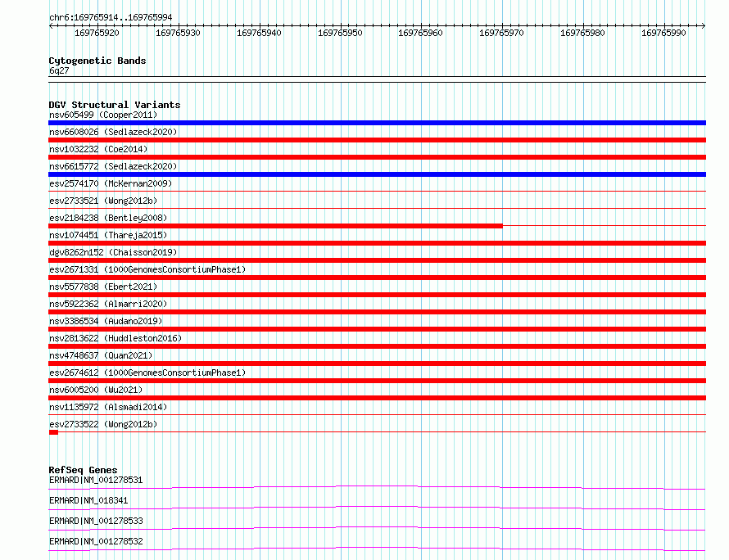Open variant esv2574170 (McKernan2009)
The height and width of the screenshot is (560, 729).
coord(111,183)
